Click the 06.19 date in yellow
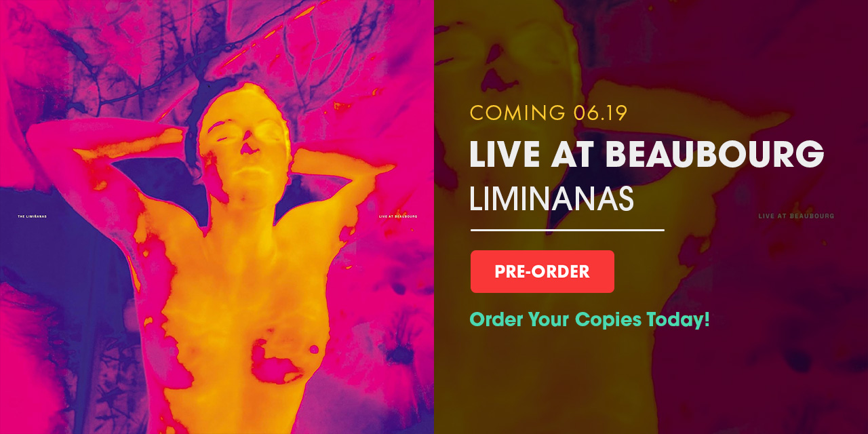868x434 pixels. 601,113
